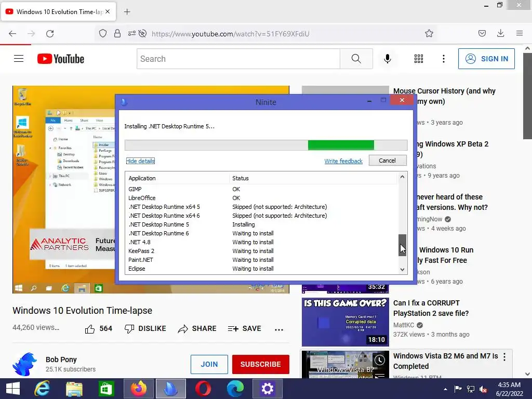532x399 pixels.
Task: Click the SHARE button
Action: coord(197,329)
